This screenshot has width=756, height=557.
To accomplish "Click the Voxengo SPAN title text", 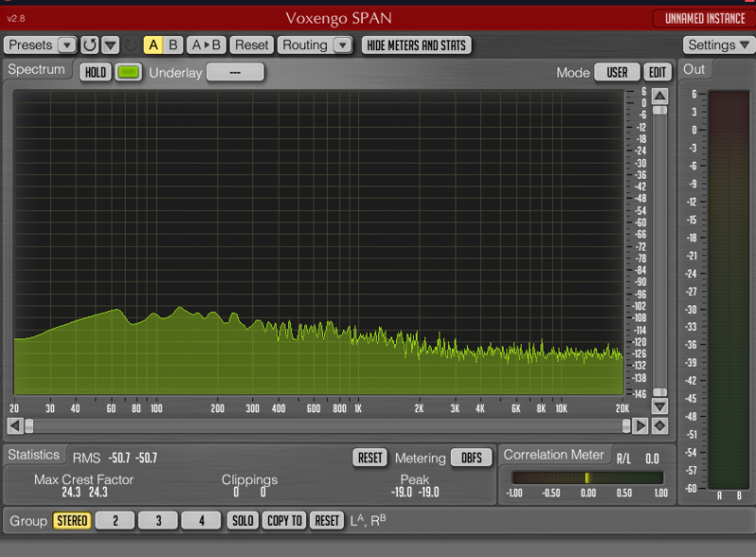I will click(338, 18).
